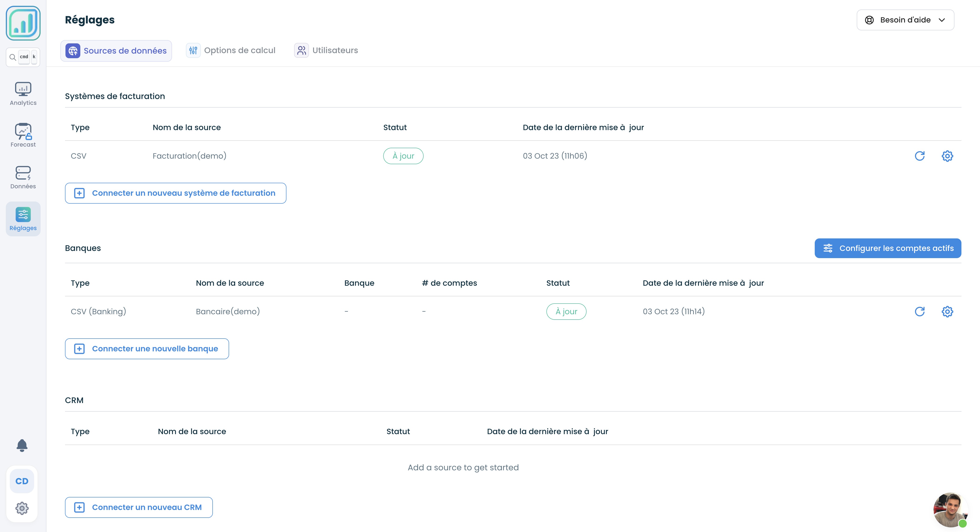Click the Add a source to get started text
The height and width of the screenshot is (532, 980).
pos(463,467)
